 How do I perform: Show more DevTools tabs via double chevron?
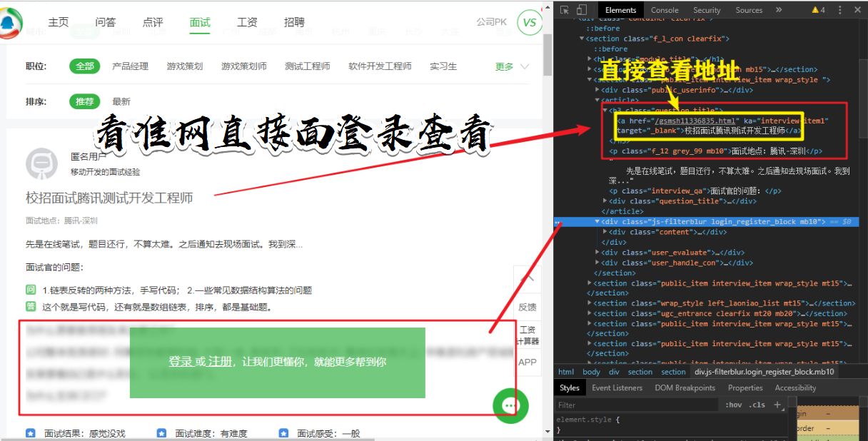coord(779,10)
